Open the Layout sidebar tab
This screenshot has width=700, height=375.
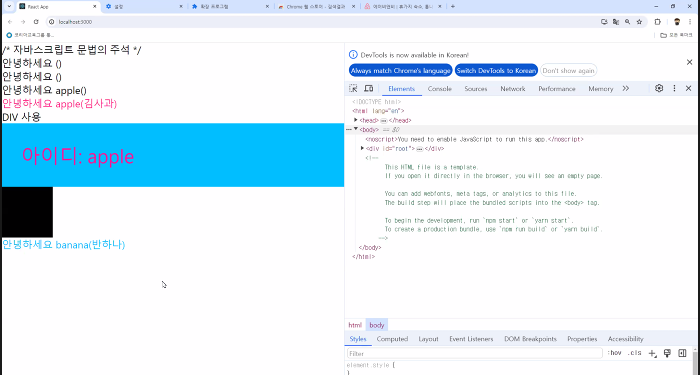coord(428,339)
